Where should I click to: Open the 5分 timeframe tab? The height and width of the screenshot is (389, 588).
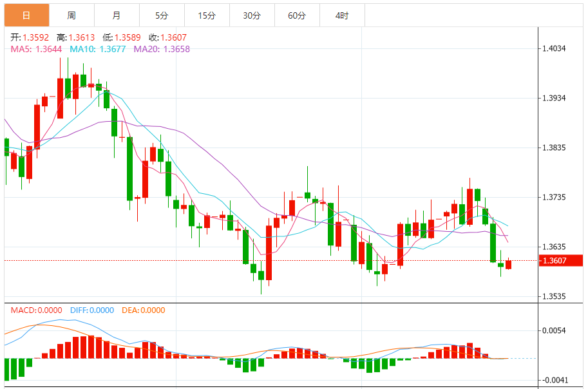point(162,15)
